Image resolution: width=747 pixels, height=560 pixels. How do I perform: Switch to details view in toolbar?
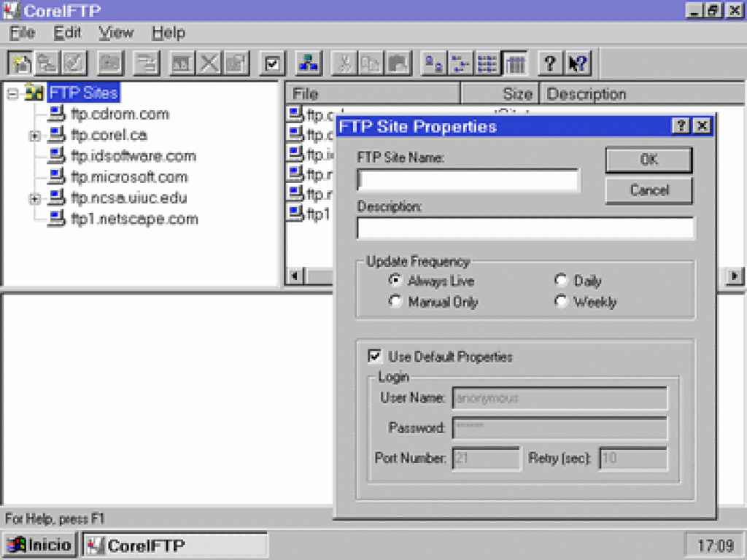[514, 63]
